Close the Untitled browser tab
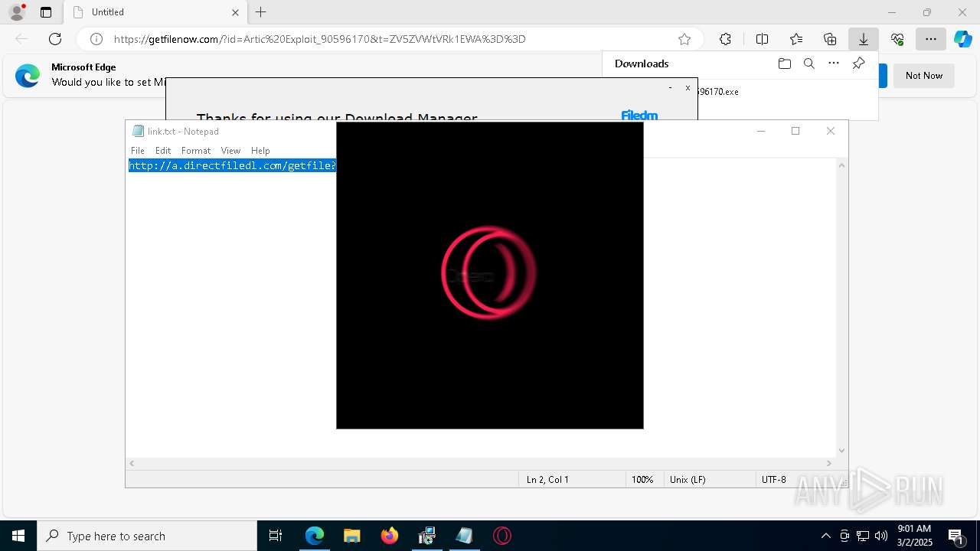Image resolution: width=980 pixels, height=551 pixels. (235, 12)
